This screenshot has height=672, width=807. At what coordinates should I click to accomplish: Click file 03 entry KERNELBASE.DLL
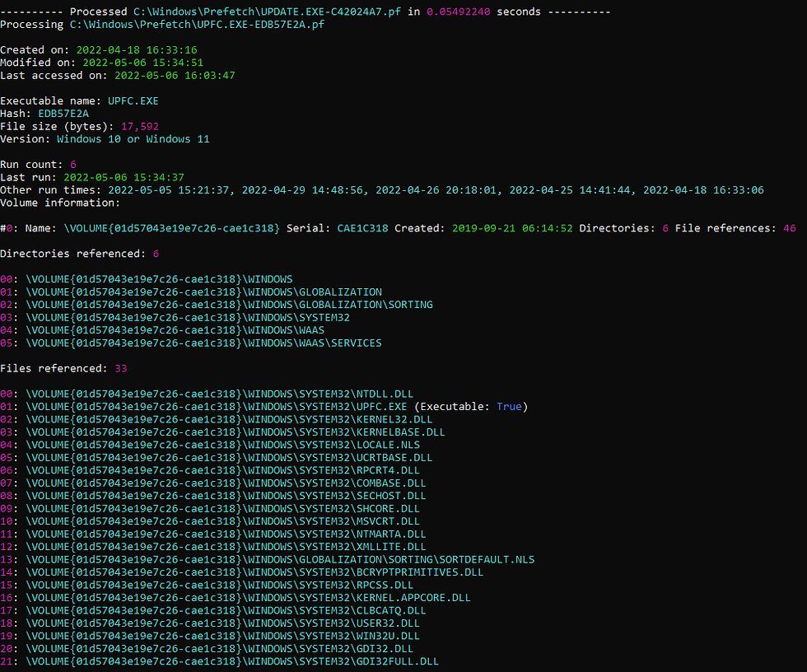pos(222,432)
